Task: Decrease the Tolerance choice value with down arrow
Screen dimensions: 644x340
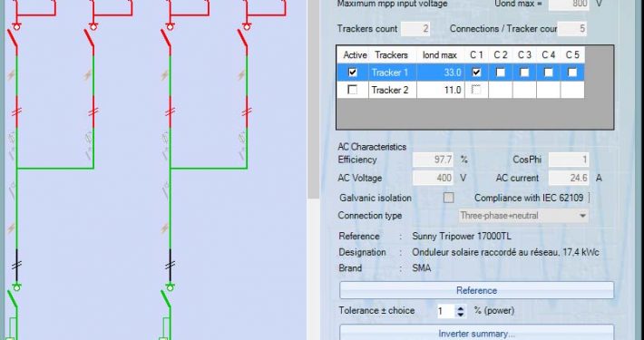Action: (x=461, y=314)
